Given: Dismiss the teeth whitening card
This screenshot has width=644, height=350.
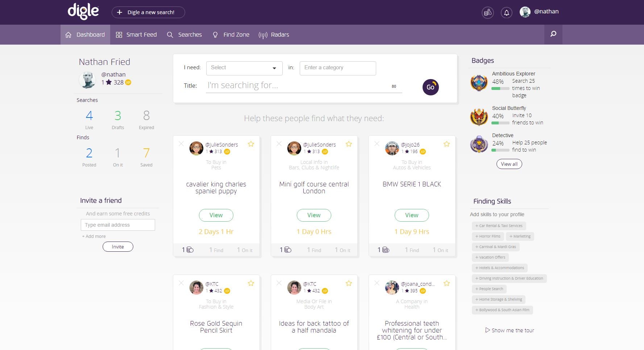Looking at the screenshot, I should click(377, 283).
